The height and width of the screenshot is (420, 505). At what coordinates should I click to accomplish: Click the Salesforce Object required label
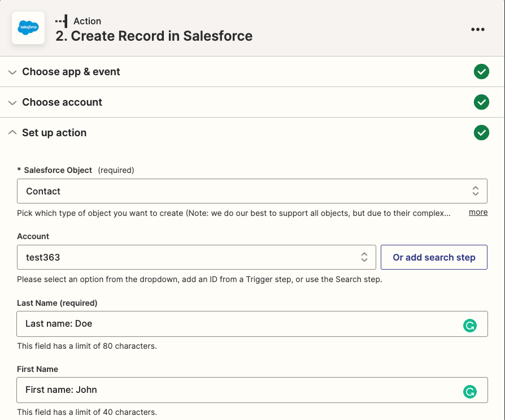coord(76,170)
